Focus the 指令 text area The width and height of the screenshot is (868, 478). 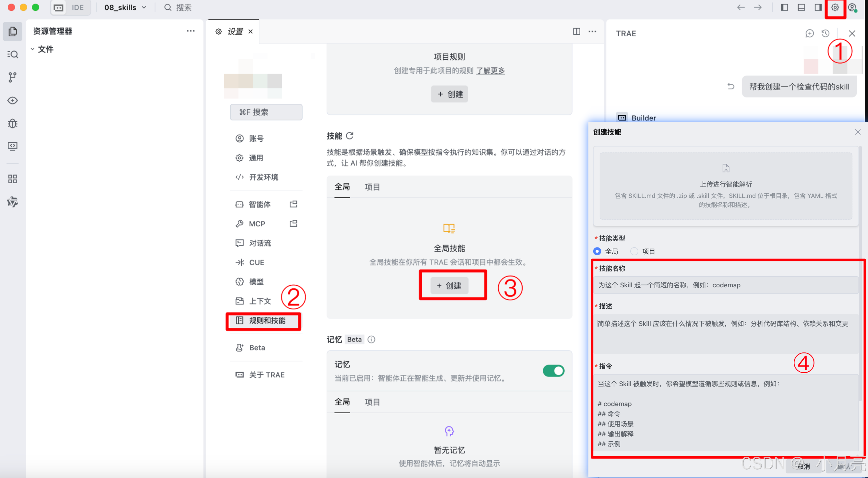[x=726, y=413]
